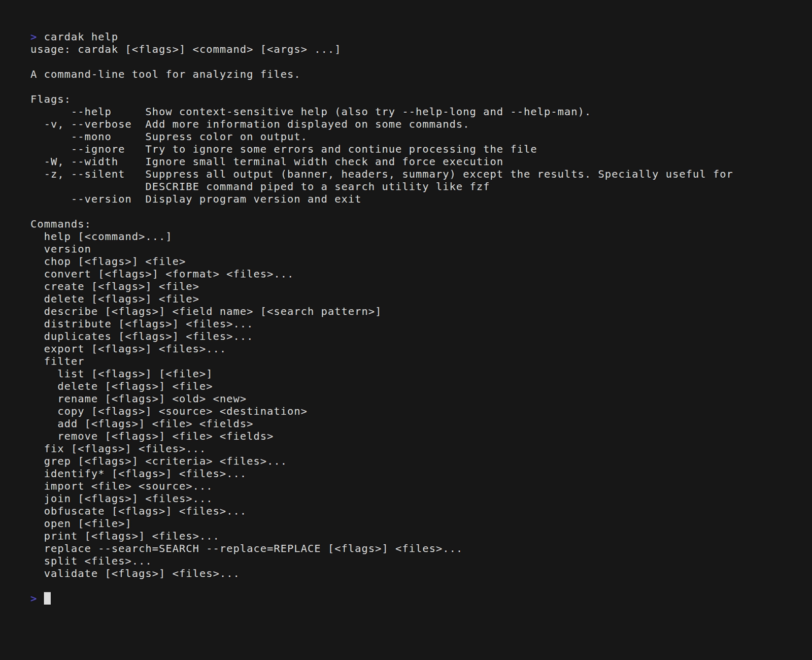Click the typed 'cardak help' command text
This screenshot has height=660, width=812.
pos(81,37)
